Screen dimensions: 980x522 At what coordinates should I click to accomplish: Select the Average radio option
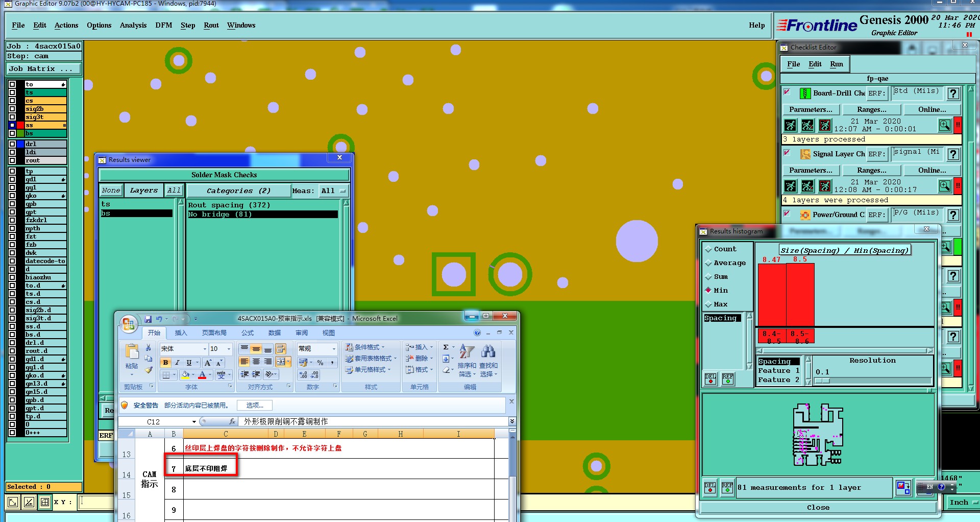(x=708, y=263)
